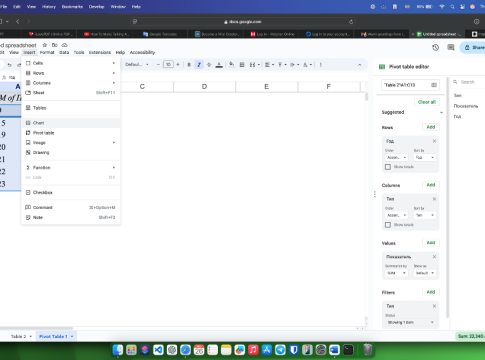This screenshot has width=485, height=360.
Task: Remove the Тип field from Columns
Action: (434, 199)
